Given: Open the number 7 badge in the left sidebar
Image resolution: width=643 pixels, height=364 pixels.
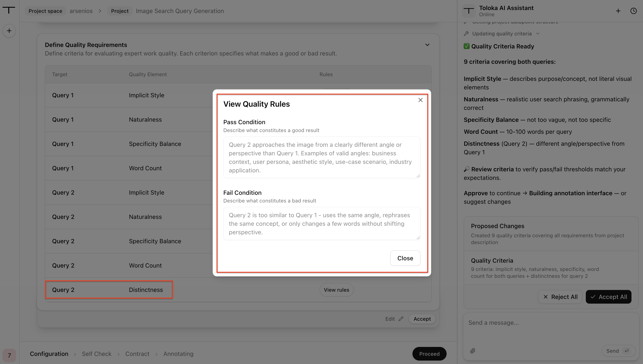Looking at the screenshot, I should point(9,355).
